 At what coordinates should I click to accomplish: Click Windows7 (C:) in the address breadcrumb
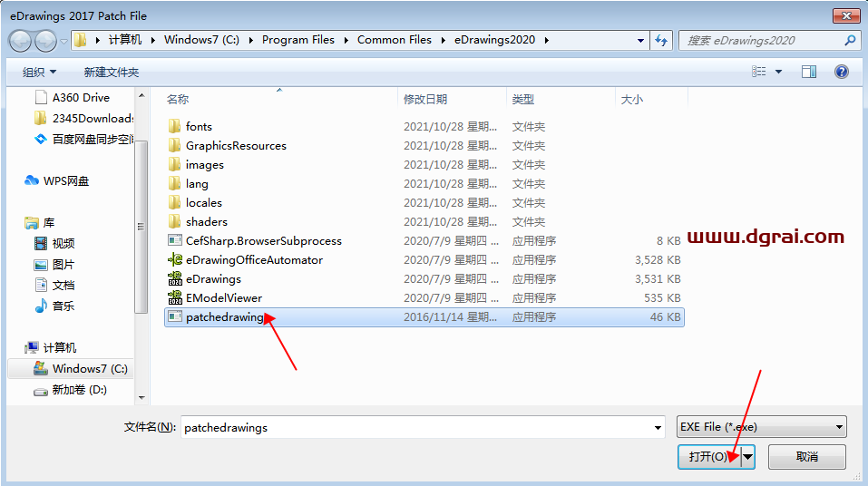(201, 40)
